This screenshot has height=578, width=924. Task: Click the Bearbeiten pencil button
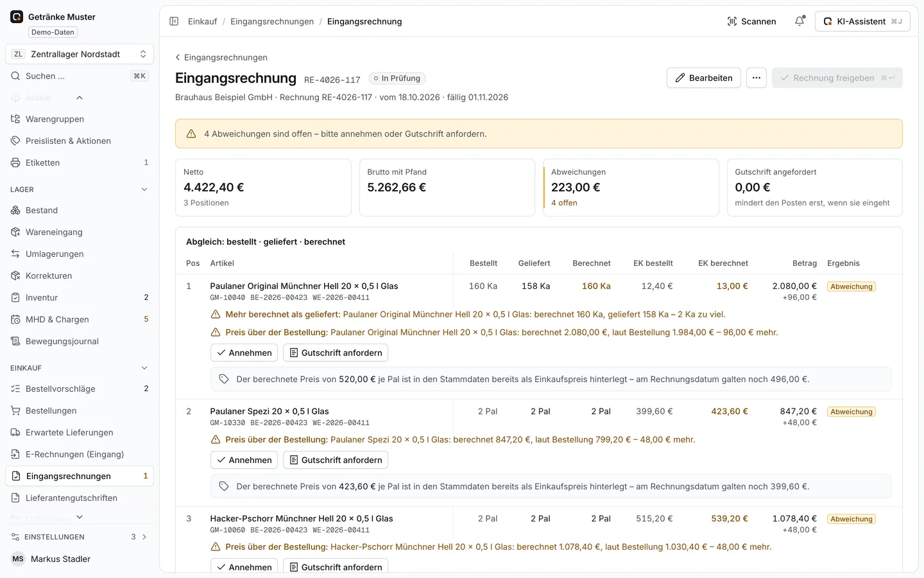704,78
